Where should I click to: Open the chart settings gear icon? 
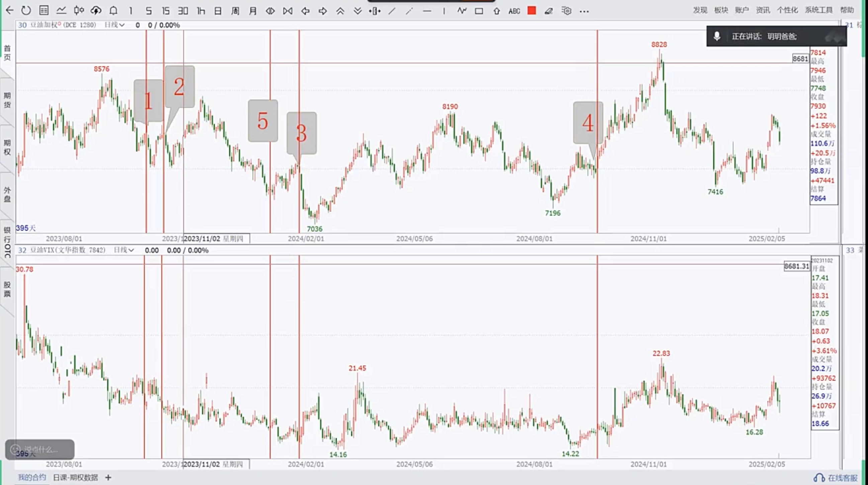(x=567, y=11)
